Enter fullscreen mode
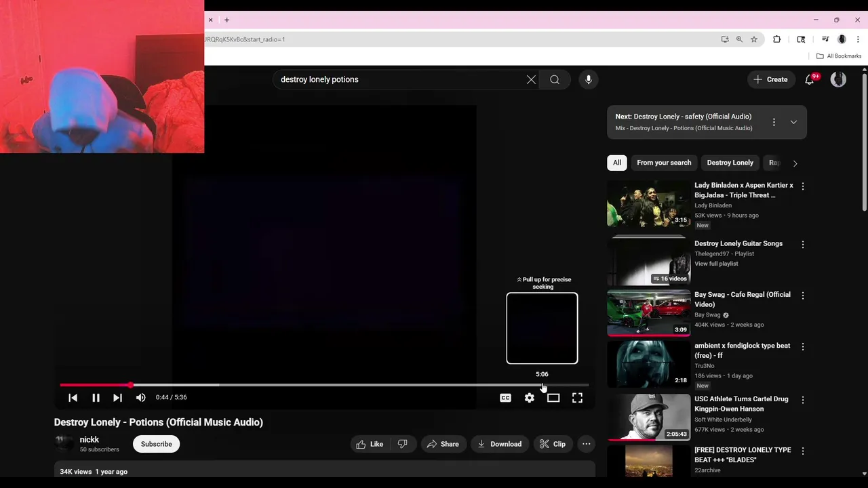Screen dimensions: 868x488 [x=577, y=398]
